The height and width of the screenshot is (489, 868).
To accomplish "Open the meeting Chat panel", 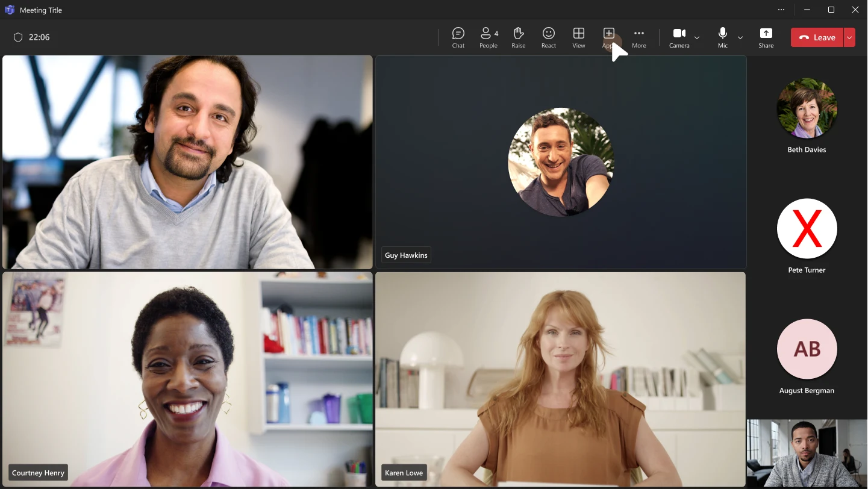I will click(458, 37).
